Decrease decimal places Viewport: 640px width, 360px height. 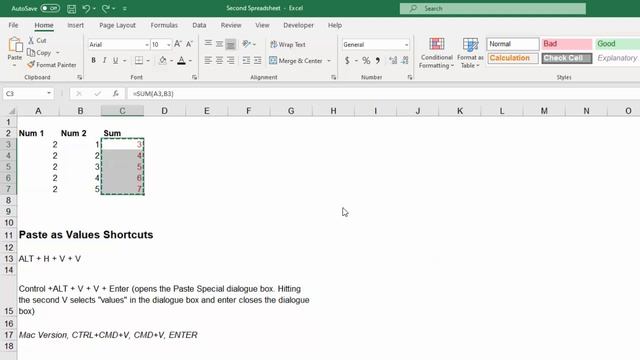point(404,60)
